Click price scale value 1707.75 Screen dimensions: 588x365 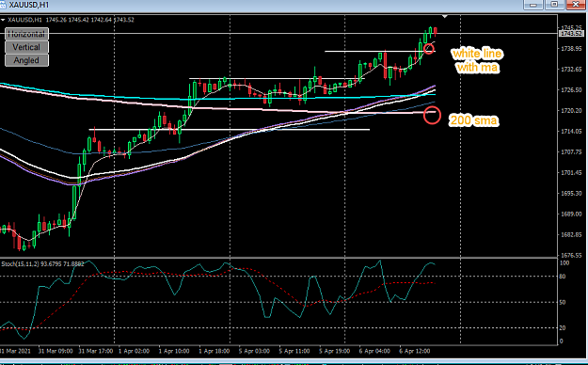[570, 152]
